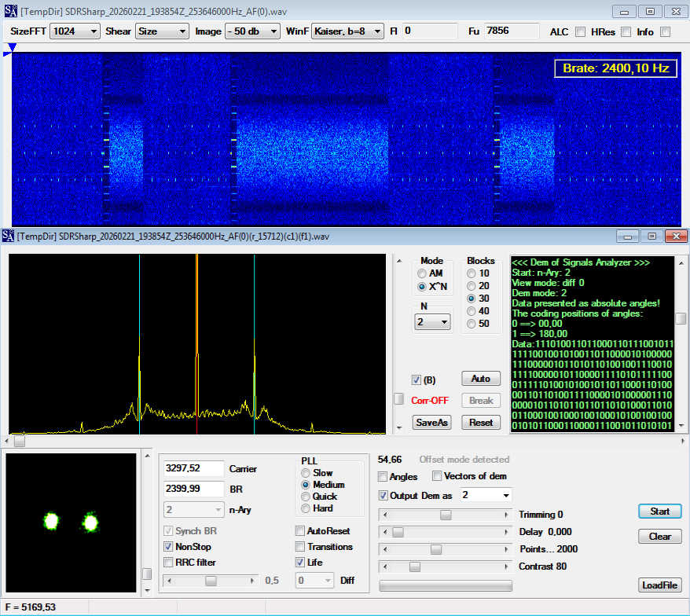This screenshot has height=616, width=690.
Task: Select PLL Quick radio button
Action: tap(306, 497)
